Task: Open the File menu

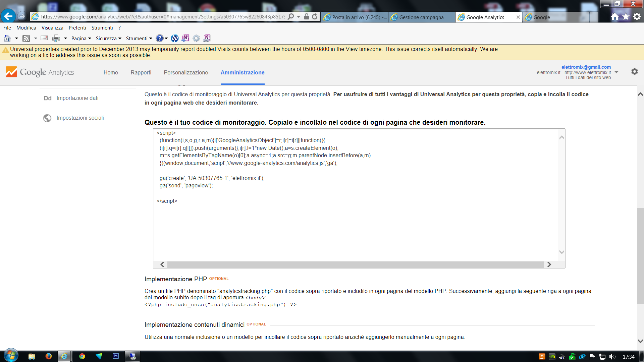Action: 7,28
